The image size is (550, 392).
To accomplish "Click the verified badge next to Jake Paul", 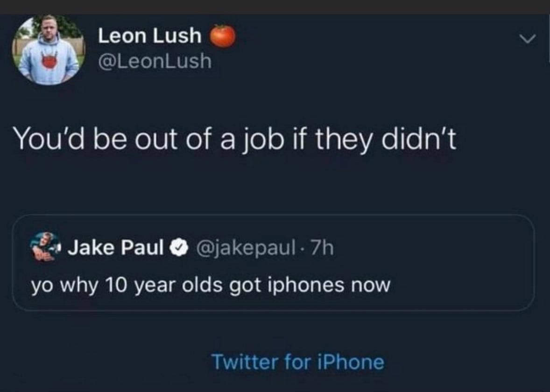I will click(178, 246).
